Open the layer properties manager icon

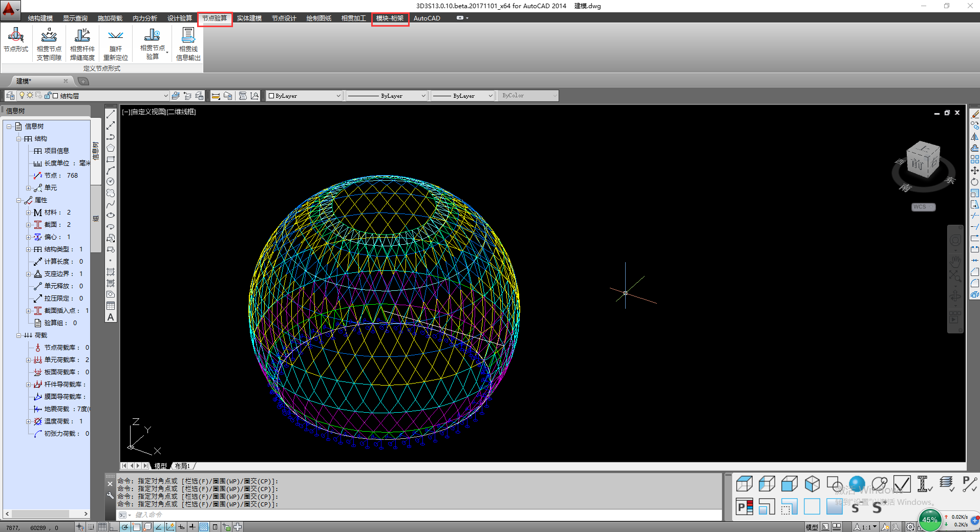(x=10, y=96)
